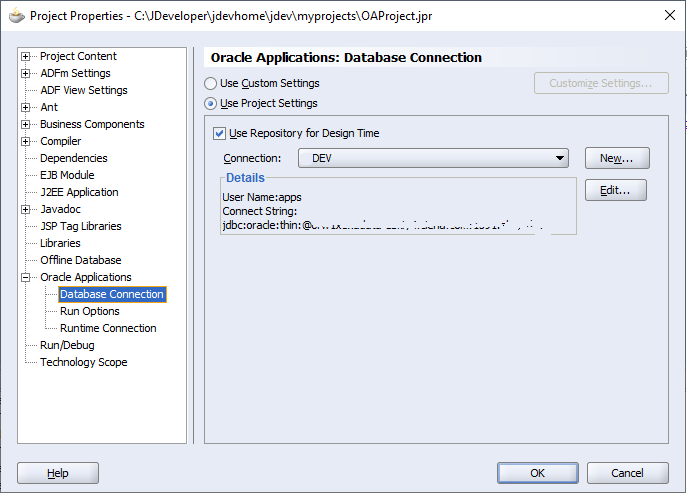Select Run Options tree item
The image size is (687, 493).
tap(90, 311)
